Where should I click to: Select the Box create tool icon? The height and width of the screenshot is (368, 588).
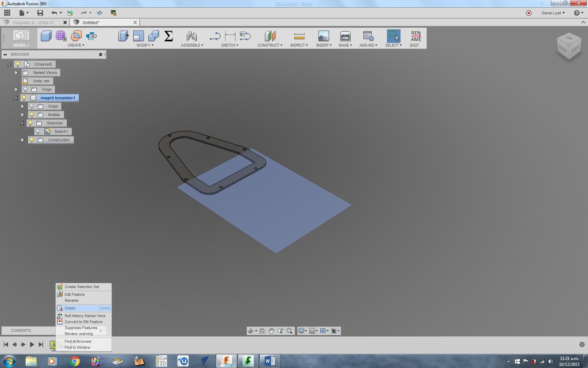(46, 36)
